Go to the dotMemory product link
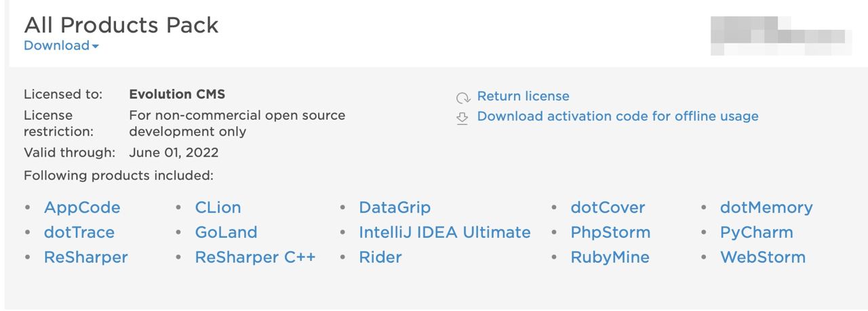 766,207
